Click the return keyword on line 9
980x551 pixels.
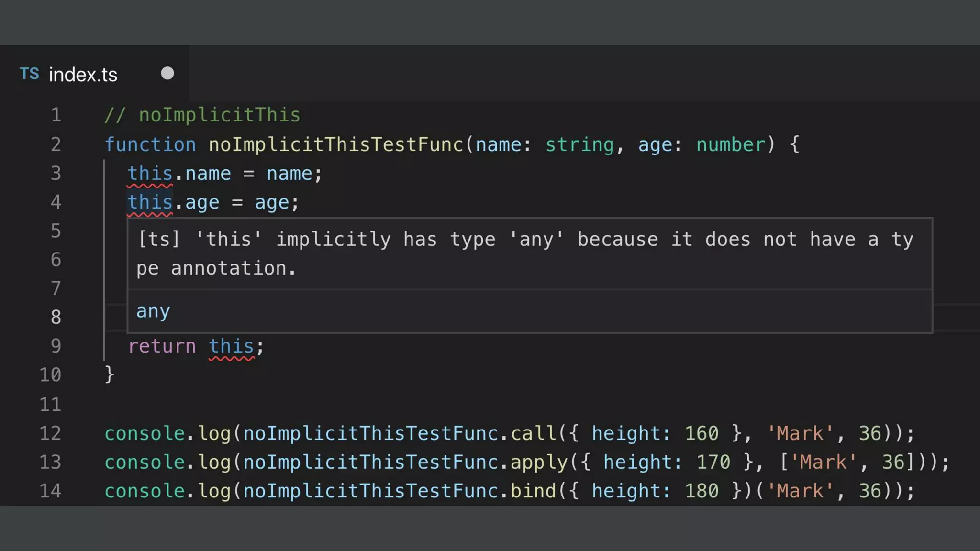(162, 346)
